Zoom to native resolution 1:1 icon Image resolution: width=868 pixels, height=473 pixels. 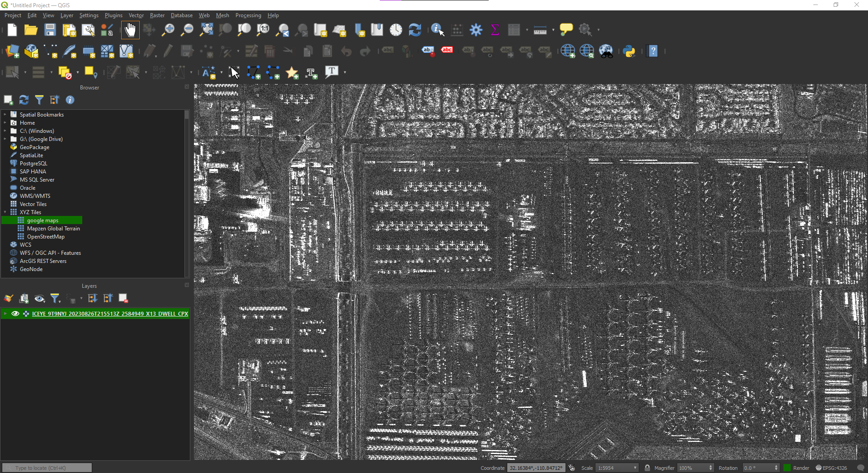click(x=263, y=30)
